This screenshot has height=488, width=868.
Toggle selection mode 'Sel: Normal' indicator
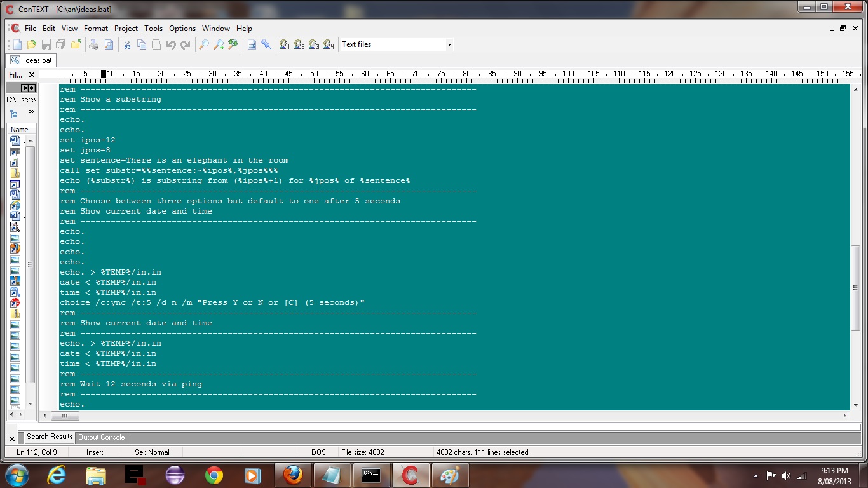click(152, 452)
